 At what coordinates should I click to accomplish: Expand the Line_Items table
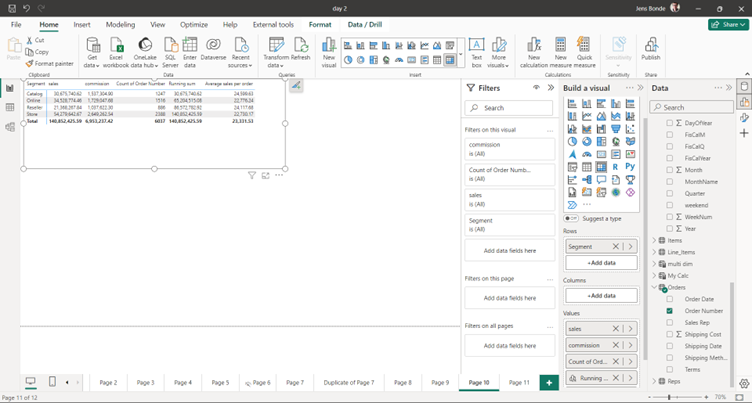pyautogui.click(x=655, y=252)
